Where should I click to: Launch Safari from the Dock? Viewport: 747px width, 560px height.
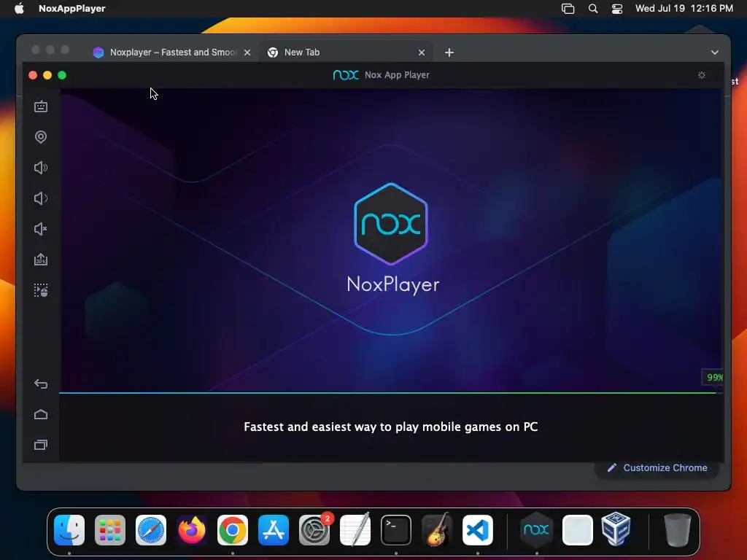tap(151, 530)
